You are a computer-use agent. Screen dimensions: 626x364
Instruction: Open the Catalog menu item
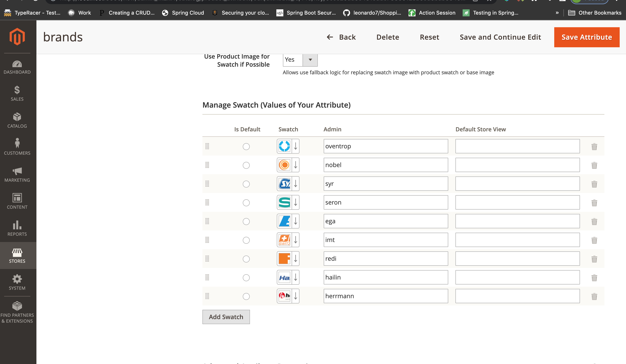[17, 120]
